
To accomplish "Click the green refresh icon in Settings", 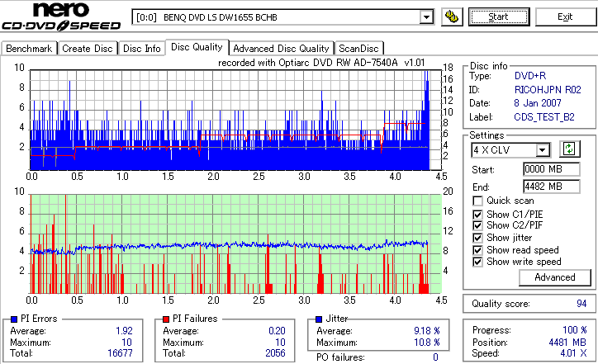I will pos(569,149).
